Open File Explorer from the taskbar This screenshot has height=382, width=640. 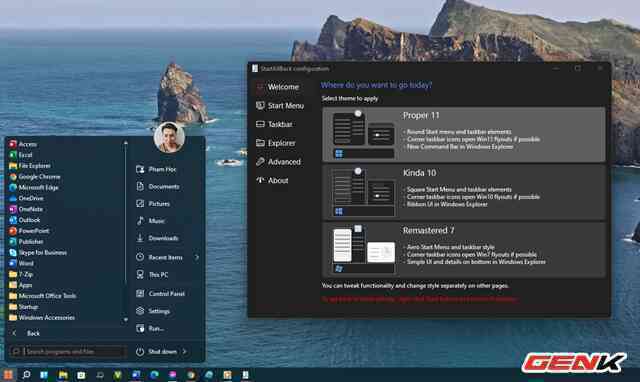pyautogui.click(x=63, y=375)
